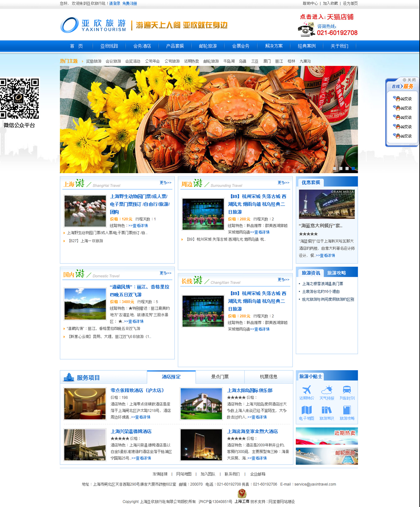Click the books icon for 旅游常识

pyautogui.click(x=327, y=410)
